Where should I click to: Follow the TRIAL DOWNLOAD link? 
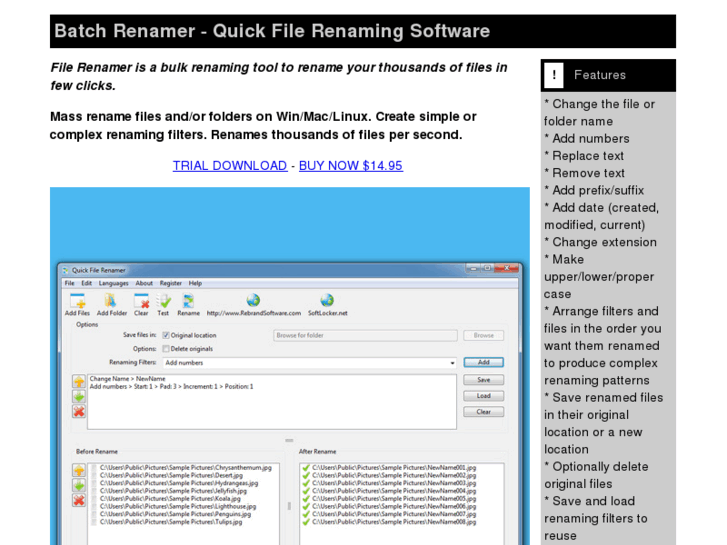coord(230,166)
